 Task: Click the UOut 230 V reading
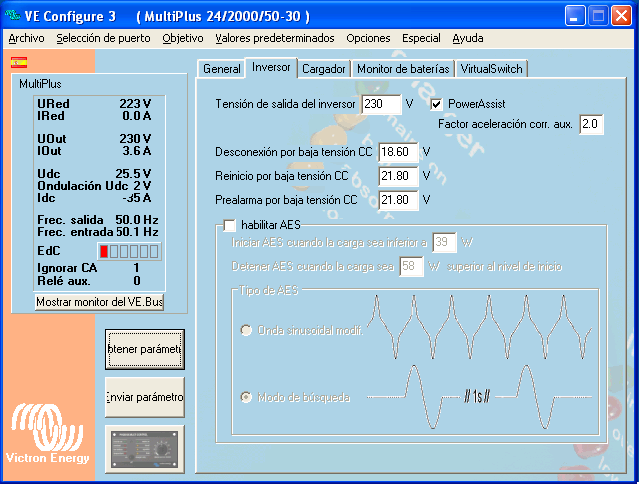[x=94, y=139]
